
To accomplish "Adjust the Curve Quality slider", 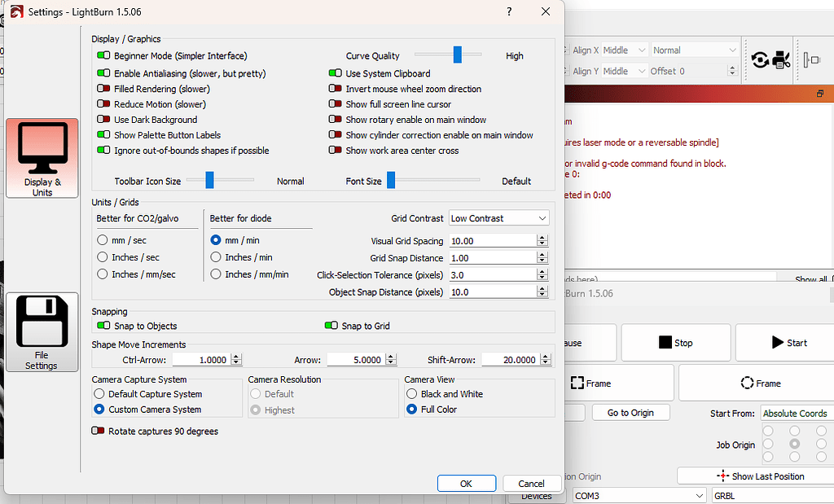I will click(457, 55).
